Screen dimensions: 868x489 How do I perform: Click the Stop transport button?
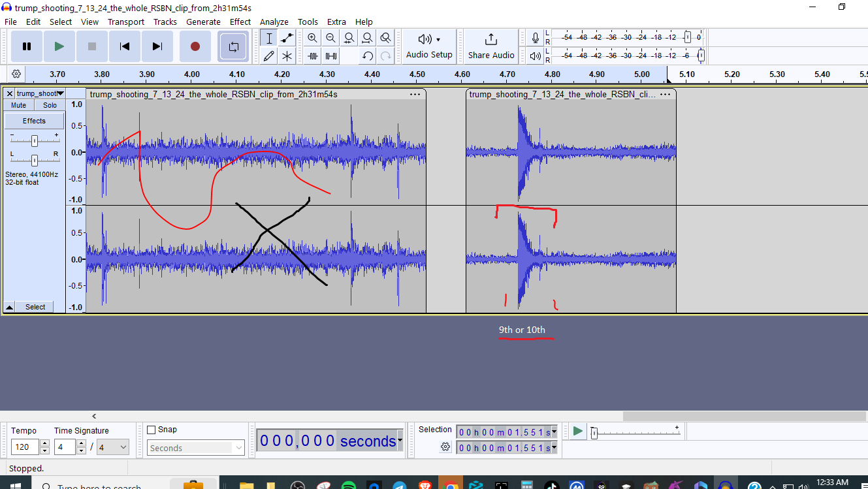click(92, 46)
